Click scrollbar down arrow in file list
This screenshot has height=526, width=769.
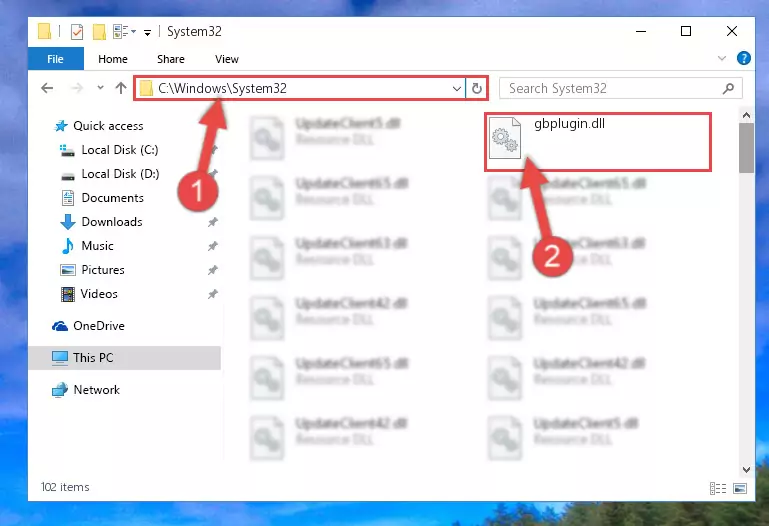[x=746, y=470]
